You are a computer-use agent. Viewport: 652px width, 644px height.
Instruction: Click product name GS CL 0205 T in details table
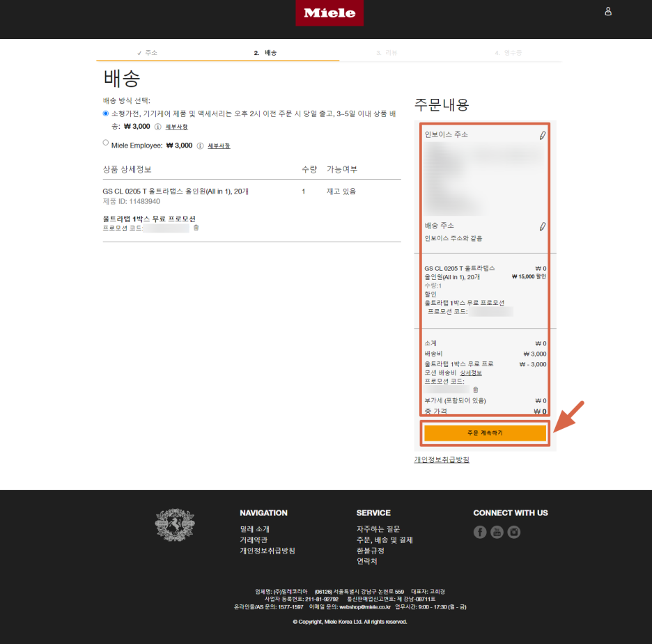[x=176, y=191]
